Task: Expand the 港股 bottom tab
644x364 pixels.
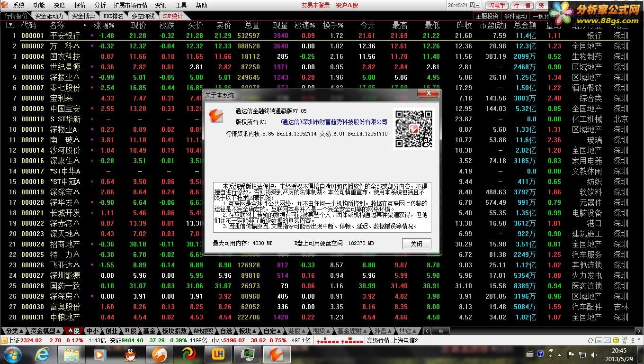Action: pos(297,331)
